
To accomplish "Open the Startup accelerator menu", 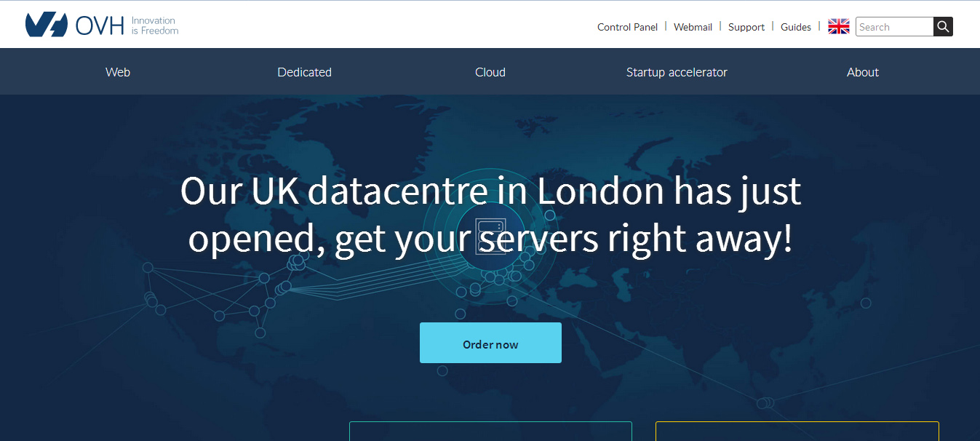I will 677,72.
